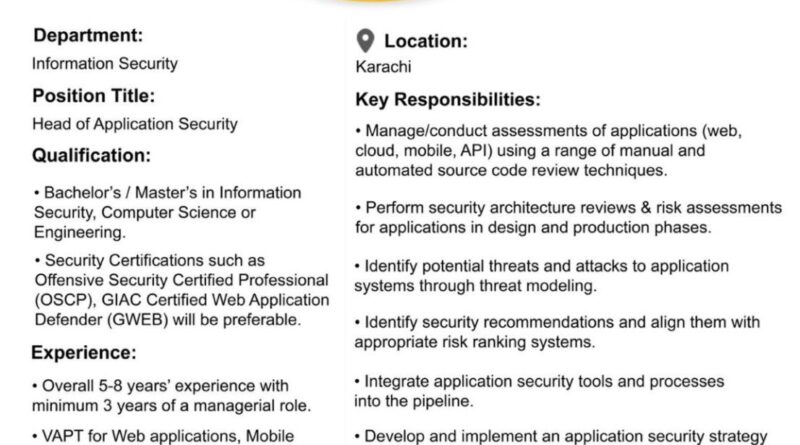The image size is (800, 445).
Task: Click the "Position Title:" heading
Action: pyautogui.click(x=95, y=97)
